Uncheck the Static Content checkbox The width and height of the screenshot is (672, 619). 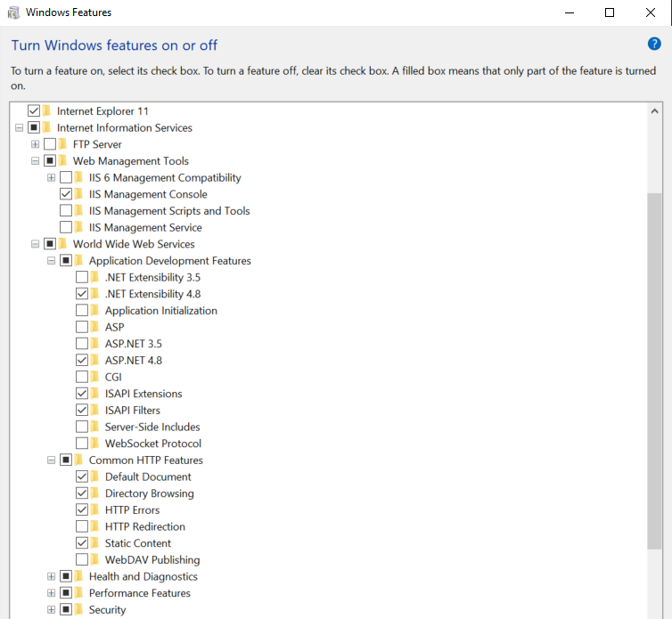[x=82, y=542]
